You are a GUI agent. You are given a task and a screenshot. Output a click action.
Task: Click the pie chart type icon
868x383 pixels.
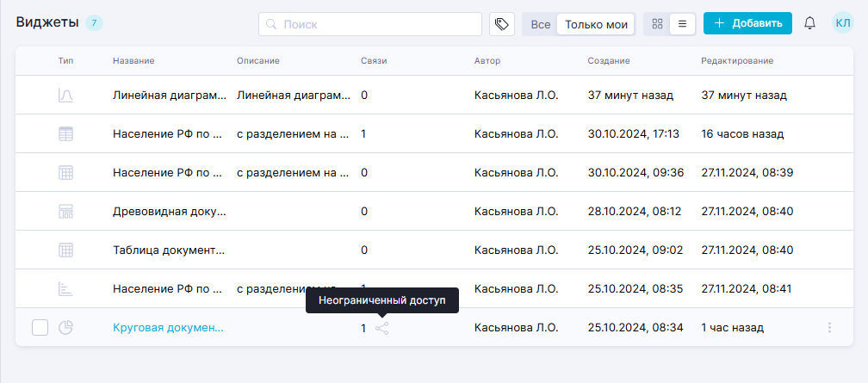(65, 328)
